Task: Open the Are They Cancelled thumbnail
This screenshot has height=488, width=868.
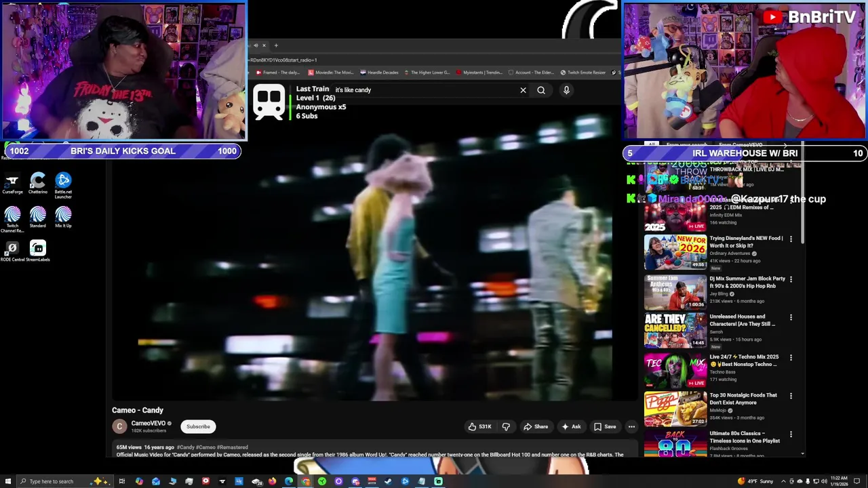Action: tap(675, 329)
